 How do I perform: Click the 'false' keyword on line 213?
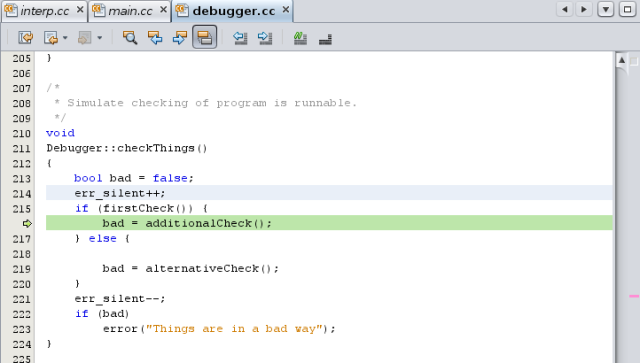coord(170,178)
